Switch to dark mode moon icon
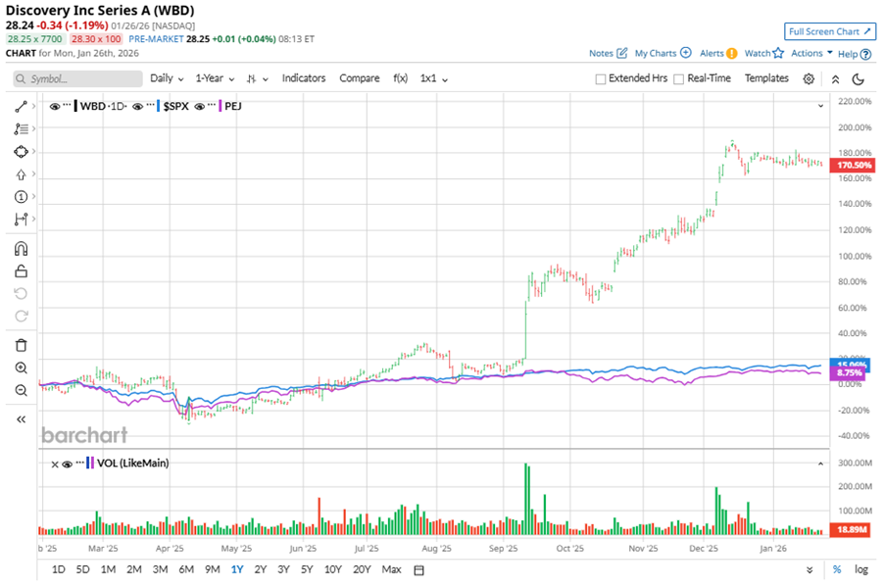Image resolution: width=884 pixels, height=588 pixels. point(859,79)
